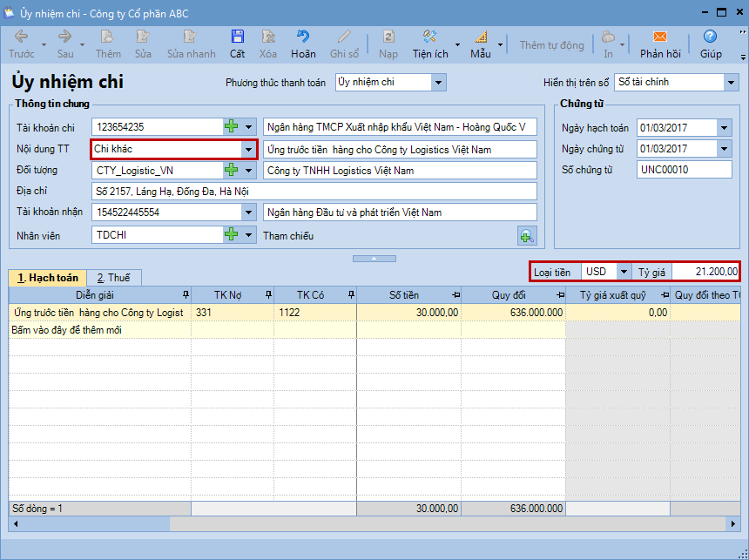749x560 pixels.
Task: Click the In print icon
Action: coord(608,44)
